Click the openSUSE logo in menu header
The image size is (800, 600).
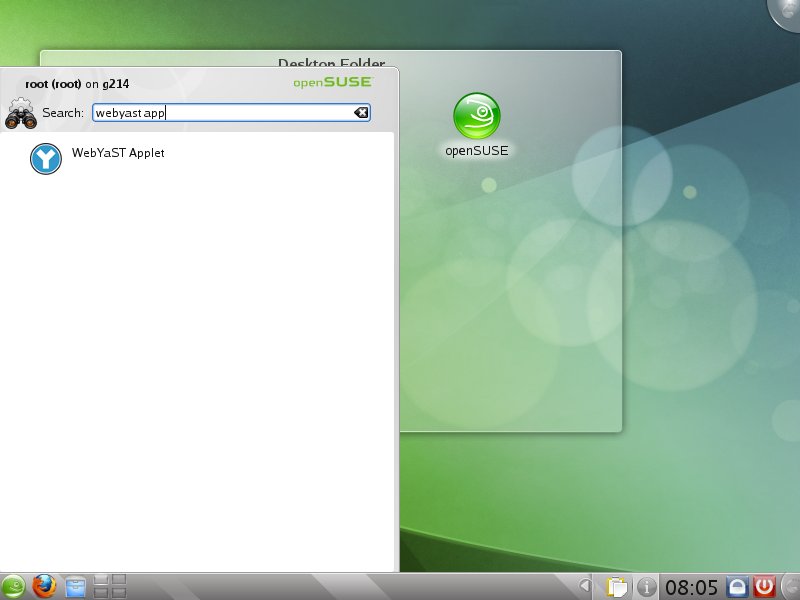pyautogui.click(x=333, y=83)
